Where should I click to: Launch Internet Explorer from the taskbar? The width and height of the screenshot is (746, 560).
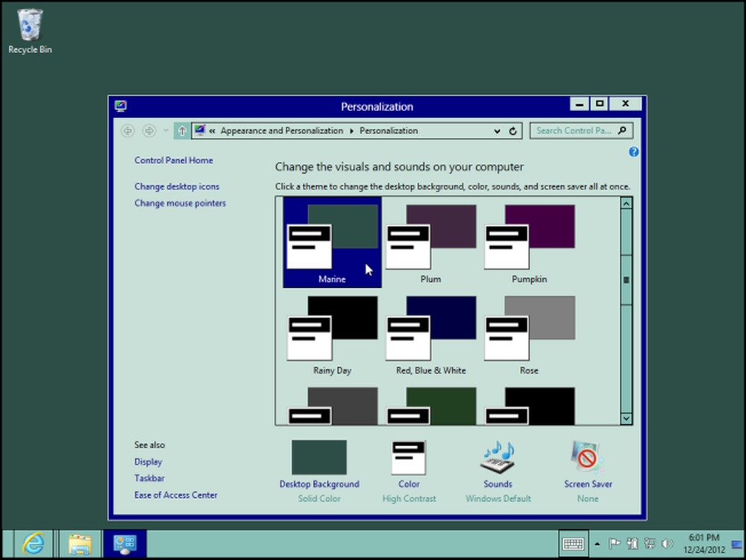pos(33,544)
